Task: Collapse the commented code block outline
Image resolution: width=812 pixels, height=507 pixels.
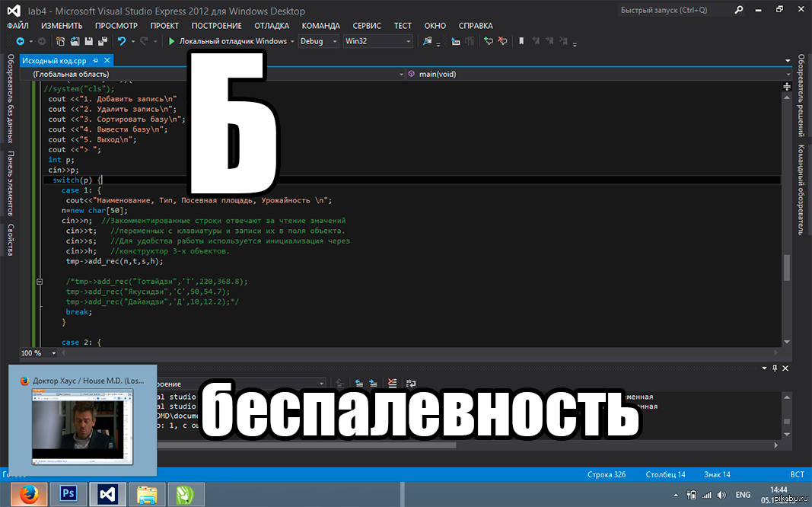Action: coord(40,282)
